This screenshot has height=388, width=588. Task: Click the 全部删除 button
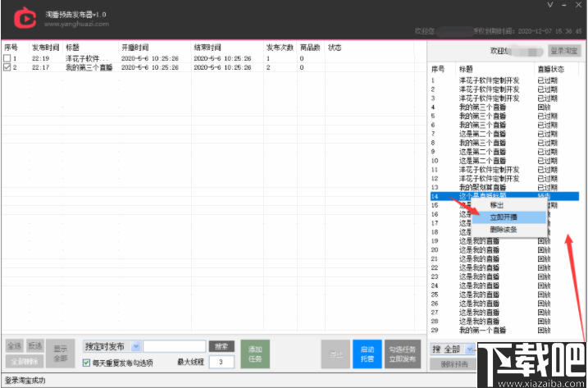25,362
